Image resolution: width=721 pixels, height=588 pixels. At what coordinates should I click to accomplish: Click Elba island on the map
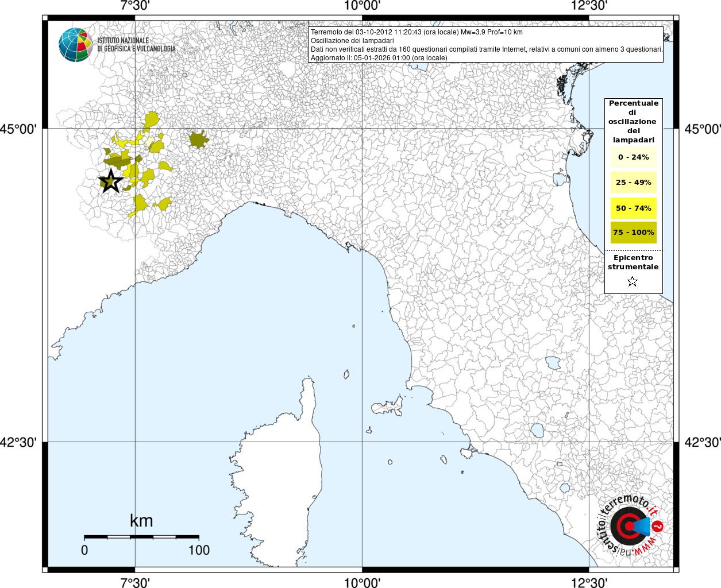tap(388, 406)
